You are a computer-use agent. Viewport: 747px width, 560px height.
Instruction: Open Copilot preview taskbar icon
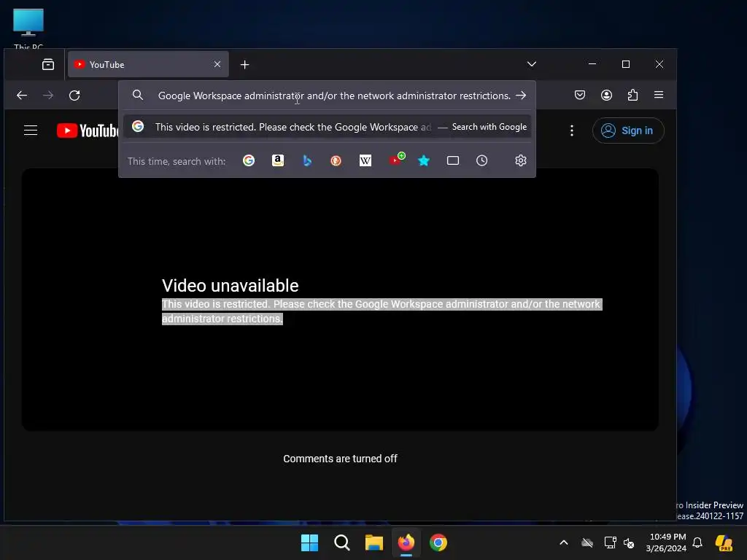(724, 542)
